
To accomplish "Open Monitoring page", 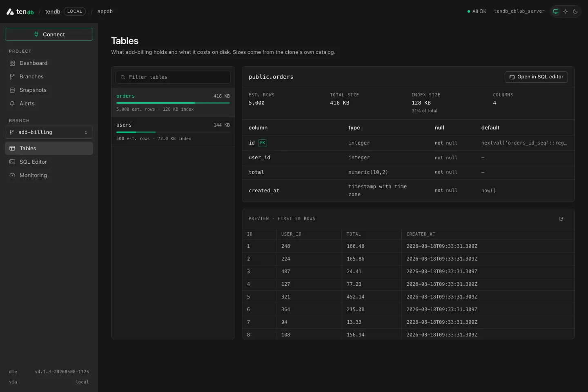I will pos(49,175).
